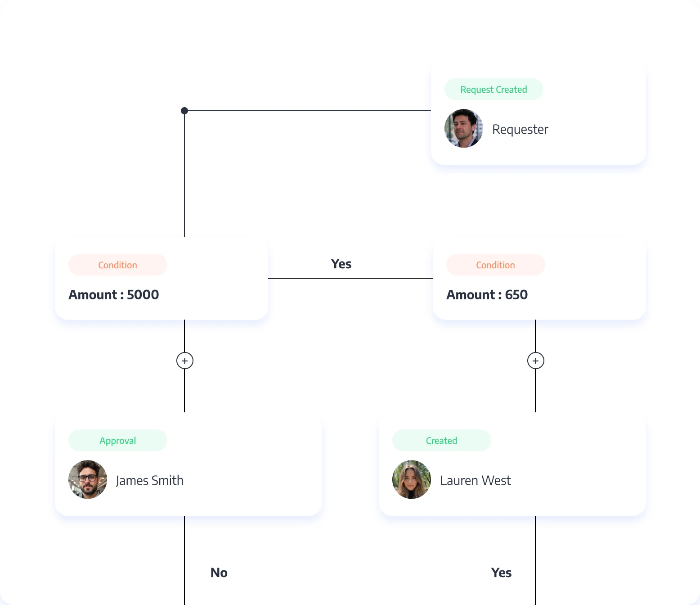700x605 pixels.
Task: Select Condition tag on Amount 5000 card
Action: tap(117, 265)
